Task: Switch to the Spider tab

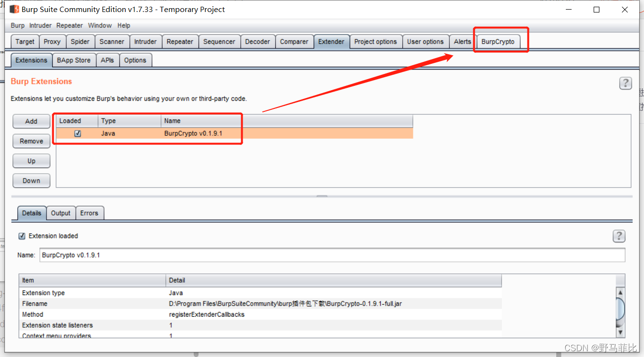Action: click(x=80, y=42)
